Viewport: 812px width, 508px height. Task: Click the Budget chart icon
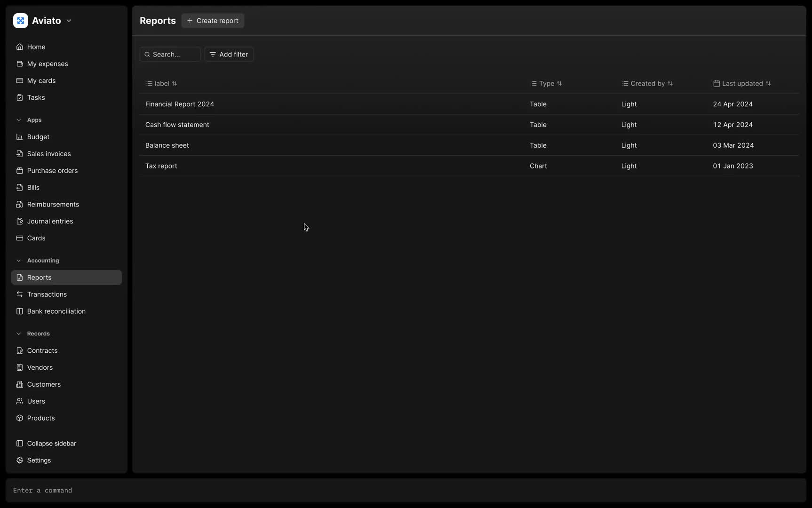20,137
